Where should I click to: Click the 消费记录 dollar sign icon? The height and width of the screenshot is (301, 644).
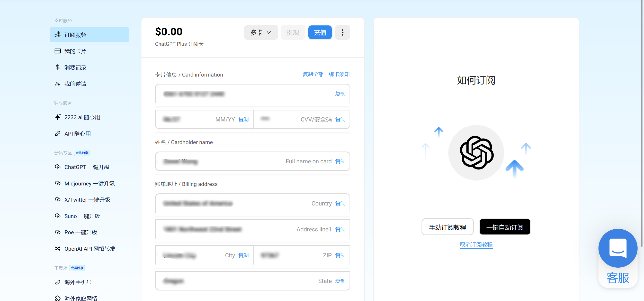[x=58, y=67]
